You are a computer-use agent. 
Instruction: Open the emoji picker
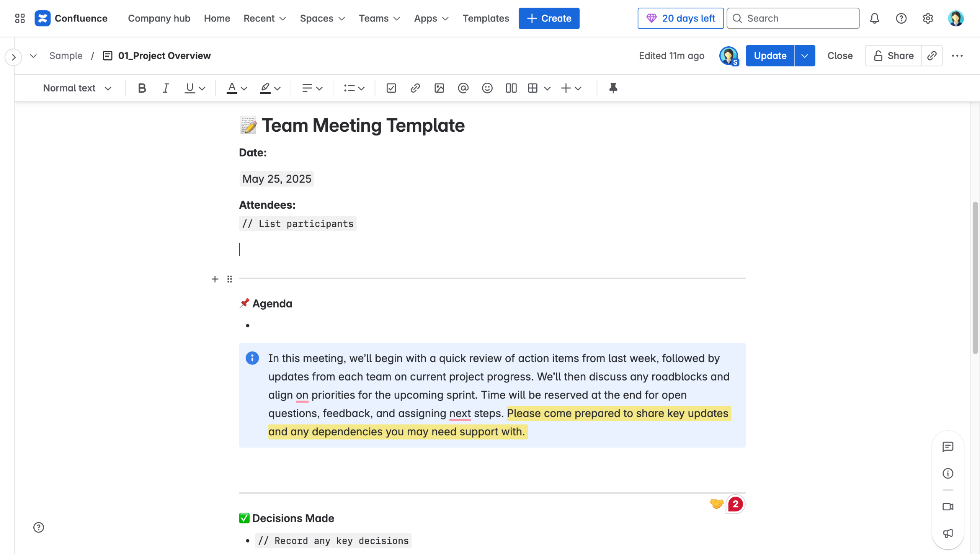coord(487,88)
